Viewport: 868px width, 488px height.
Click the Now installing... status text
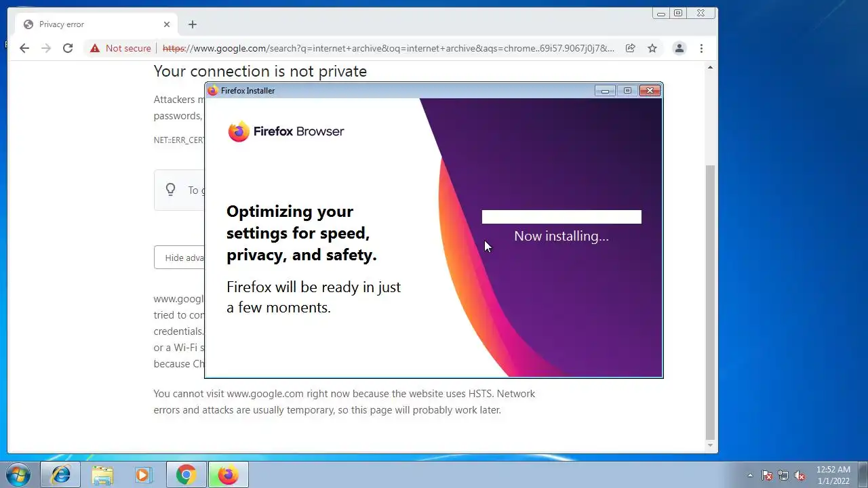[x=561, y=236]
